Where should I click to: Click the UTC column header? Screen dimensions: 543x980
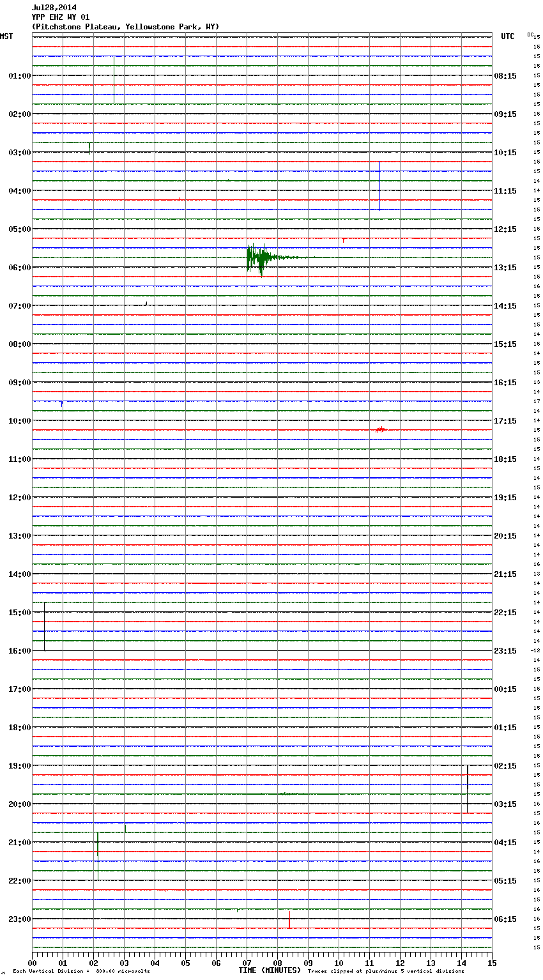click(507, 36)
